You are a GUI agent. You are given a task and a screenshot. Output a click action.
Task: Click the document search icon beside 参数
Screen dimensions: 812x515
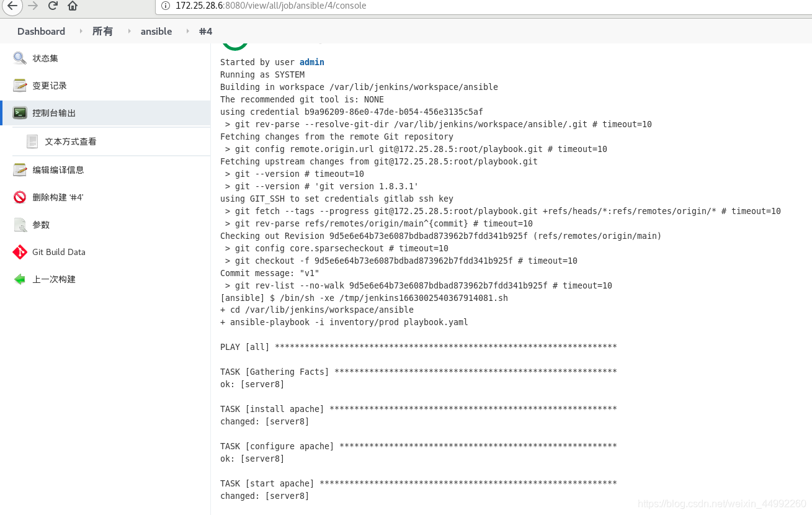pyautogui.click(x=20, y=225)
